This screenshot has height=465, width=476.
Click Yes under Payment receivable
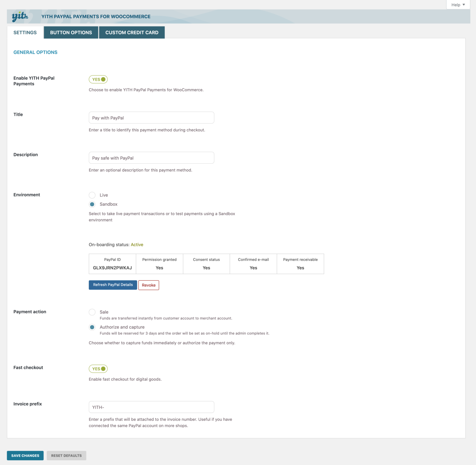[x=300, y=268]
